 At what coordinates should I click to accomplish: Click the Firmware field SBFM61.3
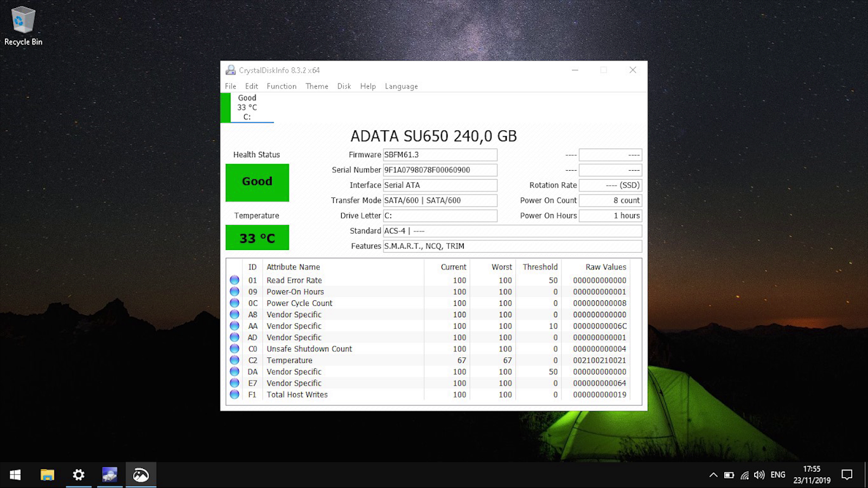pyautogui.click(x=440, y=155)
